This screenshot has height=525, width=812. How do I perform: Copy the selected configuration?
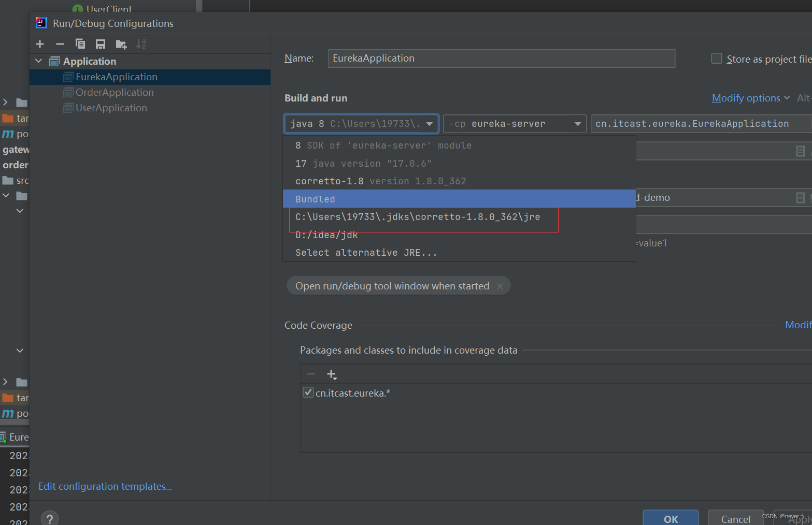80,44
